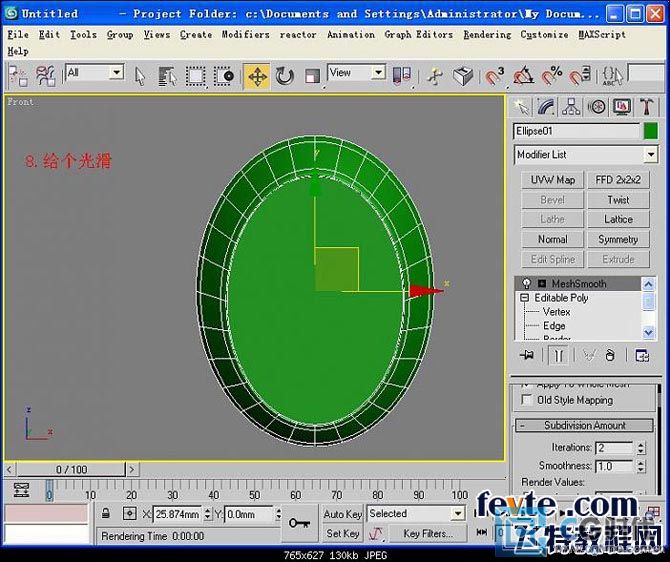Toggle Window/Crossing selection mode

(224, 77)
